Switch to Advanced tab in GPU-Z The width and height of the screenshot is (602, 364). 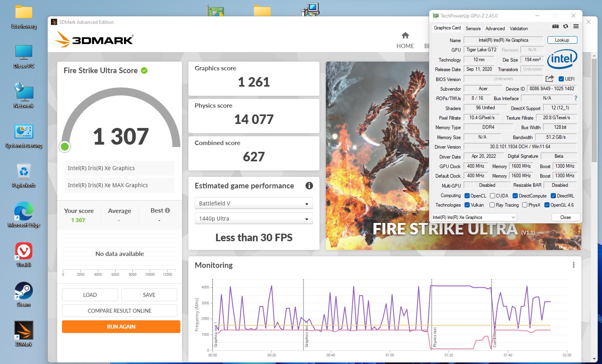495,29
